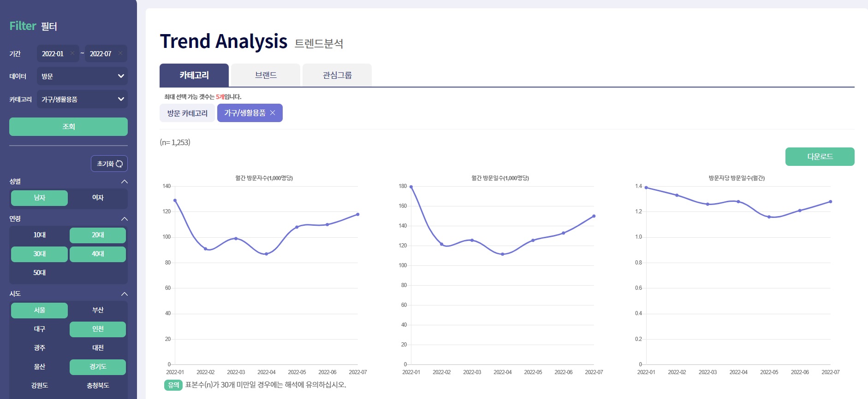Click the 초기화 reset button

[x=109, y=164]
